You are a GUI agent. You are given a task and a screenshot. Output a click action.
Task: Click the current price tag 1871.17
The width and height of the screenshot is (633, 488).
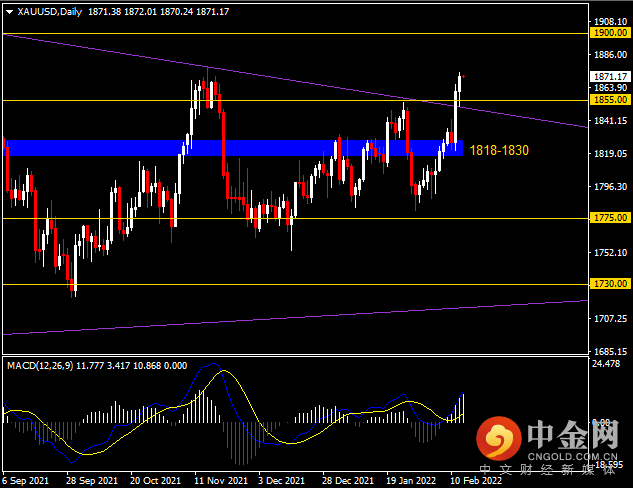(610, 77)
